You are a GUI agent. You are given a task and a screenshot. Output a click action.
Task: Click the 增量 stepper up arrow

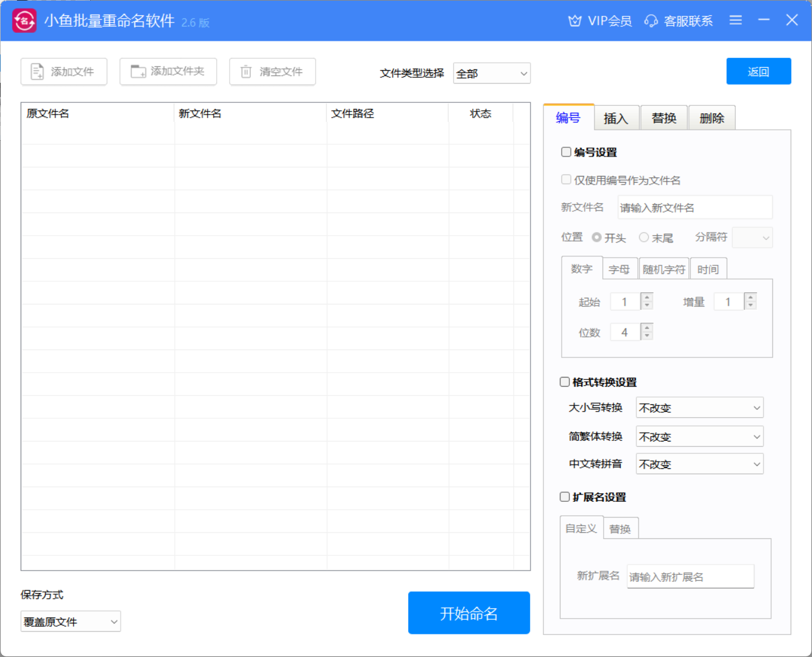[x=750, y=297]
